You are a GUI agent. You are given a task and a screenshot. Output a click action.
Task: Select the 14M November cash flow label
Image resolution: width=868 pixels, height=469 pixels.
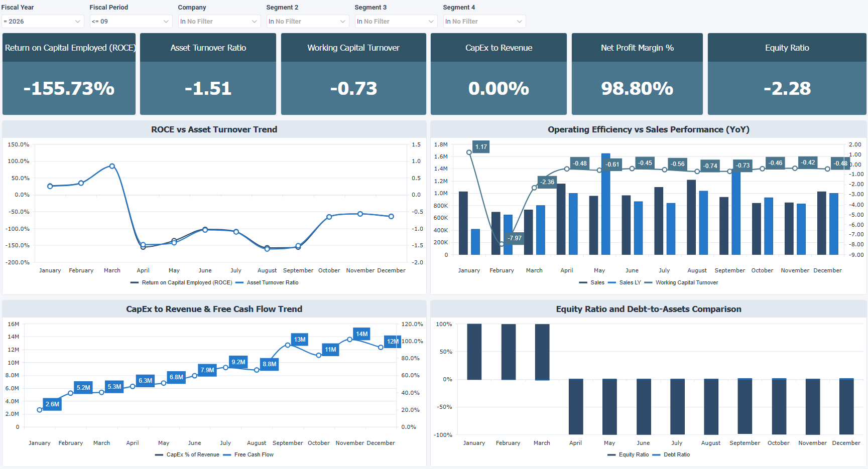click(362, 334)
